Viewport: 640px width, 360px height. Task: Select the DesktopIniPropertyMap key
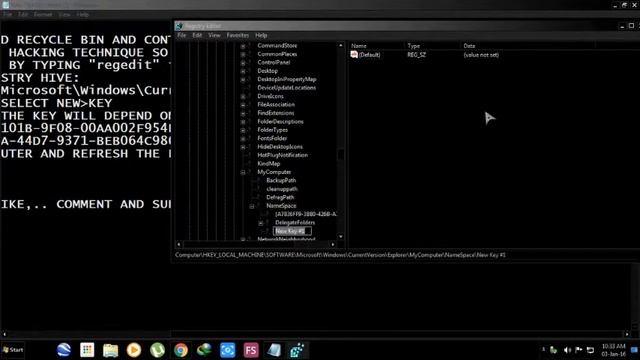coord(287,79)
